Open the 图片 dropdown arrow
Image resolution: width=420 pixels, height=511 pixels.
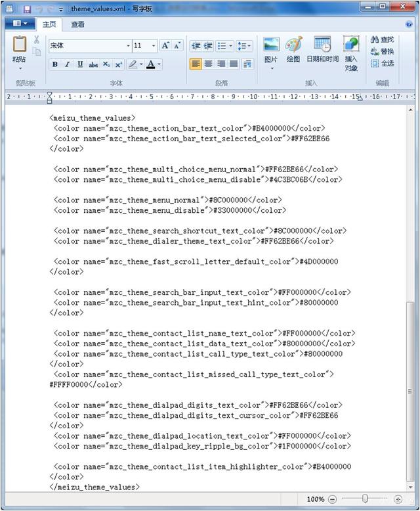(272, 68)
